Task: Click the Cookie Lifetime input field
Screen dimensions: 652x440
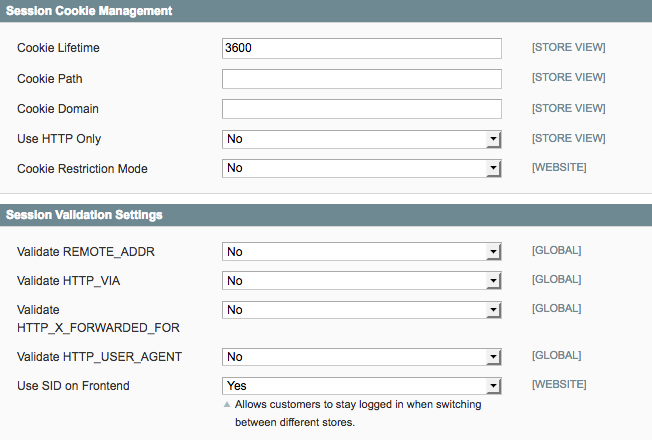Action: [x=361, y=48]
